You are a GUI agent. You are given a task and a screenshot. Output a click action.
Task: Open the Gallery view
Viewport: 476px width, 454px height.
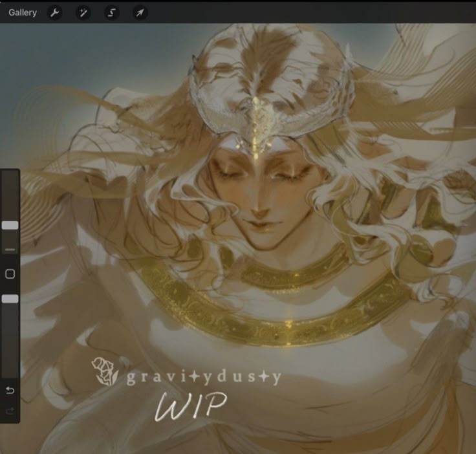pos(23,13)
